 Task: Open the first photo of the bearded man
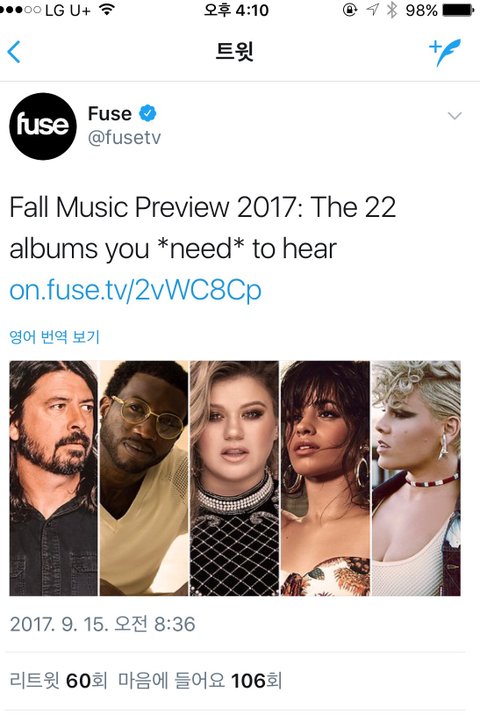[x=53, y=478]
